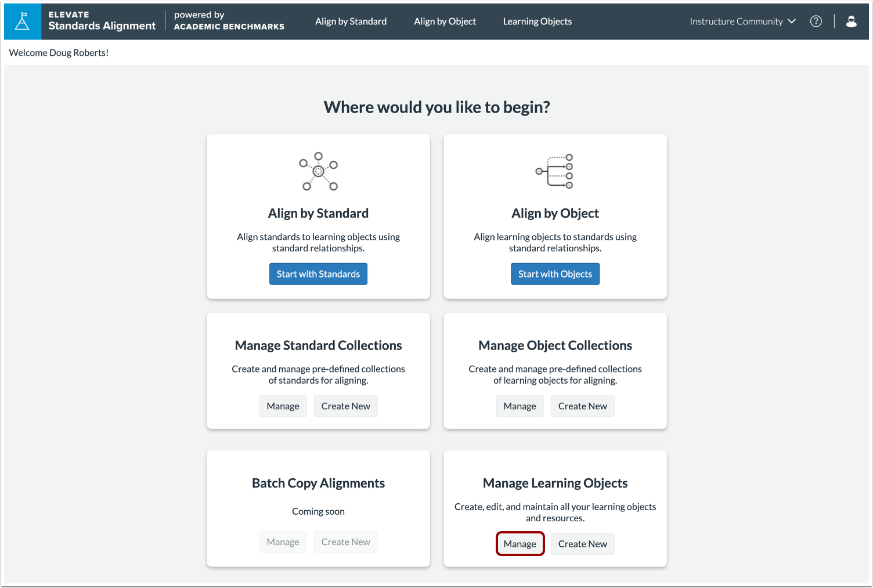Manage Standard Collections
This screenshot has height=588, width=873.
click(x=283, y=406)
